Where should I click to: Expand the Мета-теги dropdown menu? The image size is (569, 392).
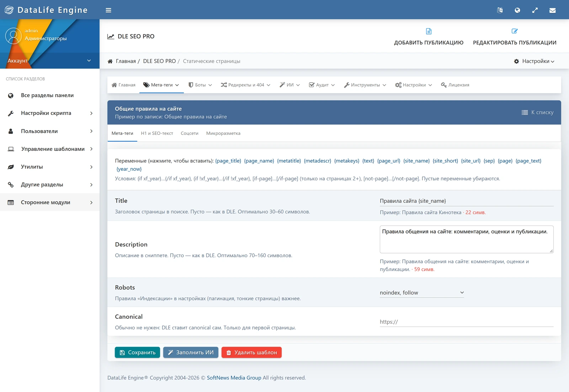point(161,85)
